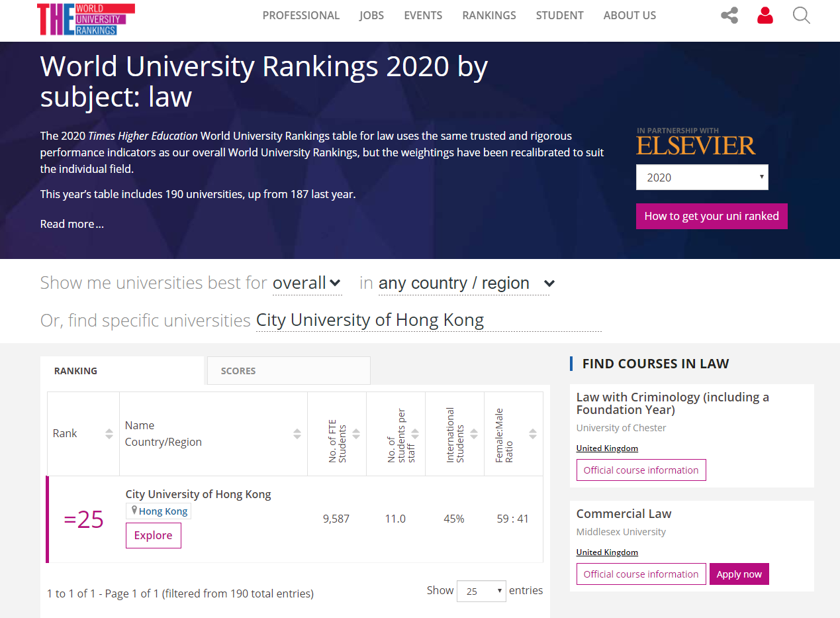This screenshot has width=840, height=618.
Task: Open City University of Hong Kong link
Action: (199, 494)
